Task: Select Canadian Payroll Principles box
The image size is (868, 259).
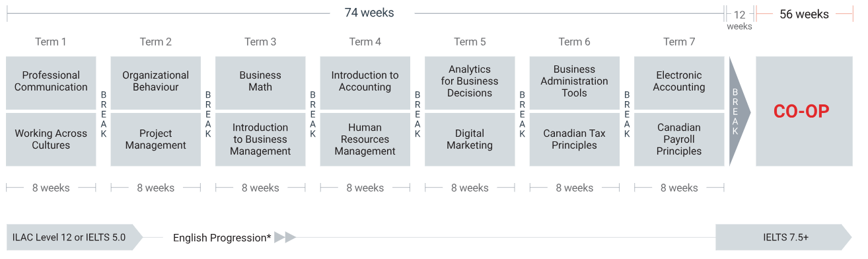Action: click(679, 139)
